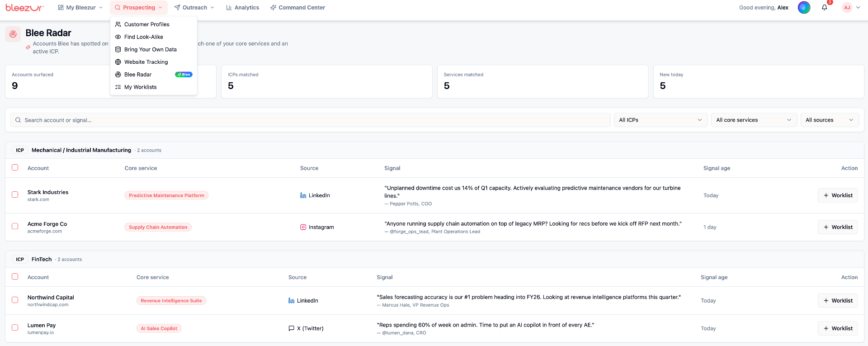This screenshot has width=868, height=346.
Task: Click the Outreach paper plane icon
Action: point(177,8)
